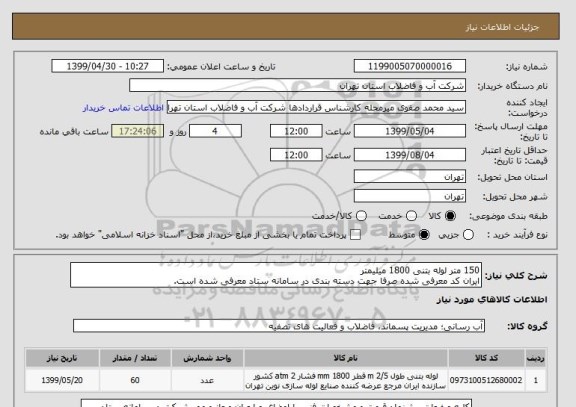Click the کد کالا column header

(486, 358)
